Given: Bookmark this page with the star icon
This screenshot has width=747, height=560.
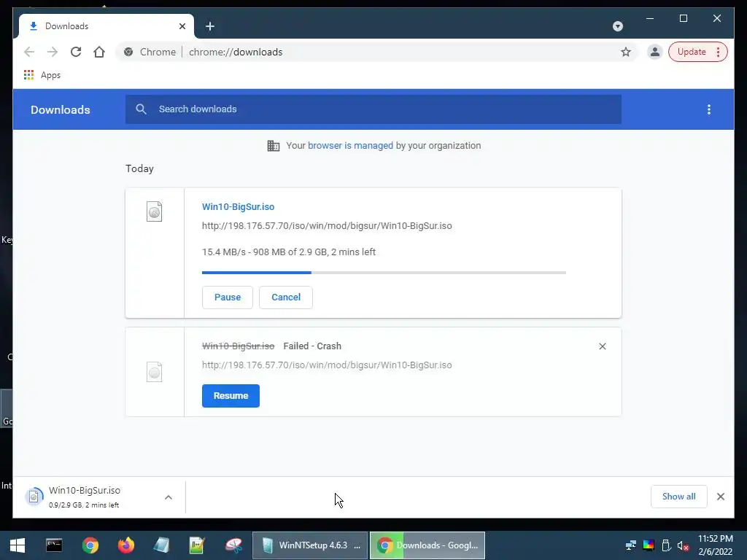Looking at the screenshot, I should coord(625,52).
